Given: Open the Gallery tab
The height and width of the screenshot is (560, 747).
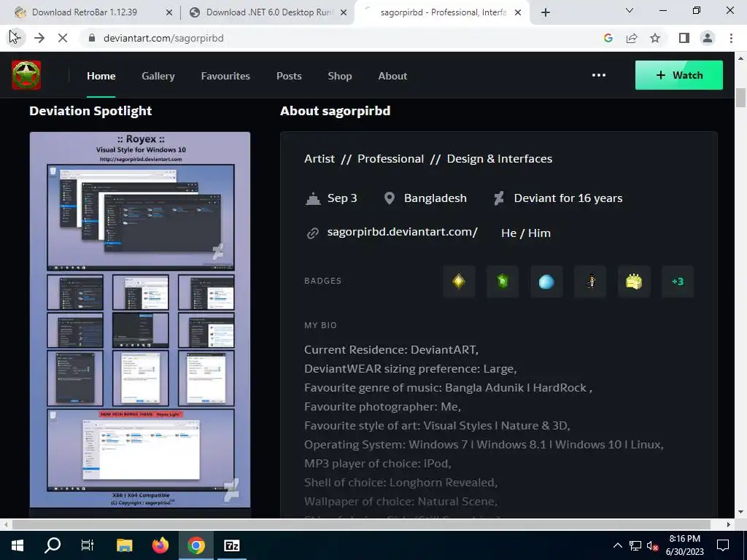Looking at the screenshot, I should tap(158, 76).
